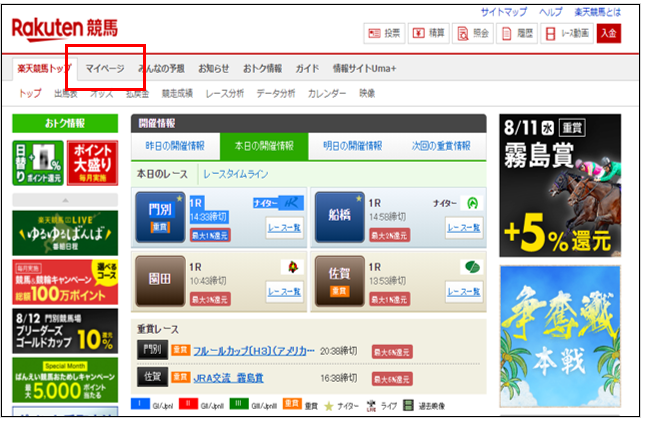Click the 門別 racecourse tile

(162, 219)
